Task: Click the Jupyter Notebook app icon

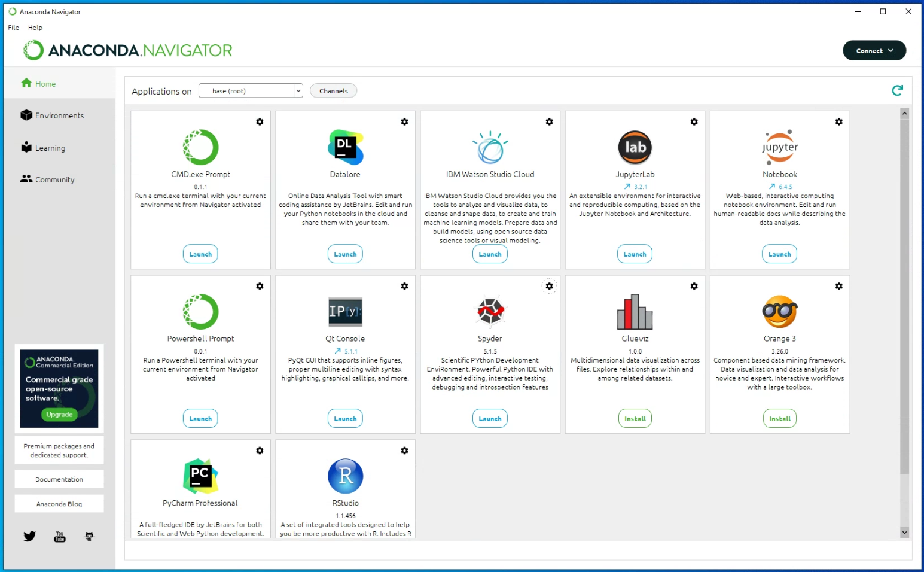Action: pyautogui.click(x=780, y=147)
